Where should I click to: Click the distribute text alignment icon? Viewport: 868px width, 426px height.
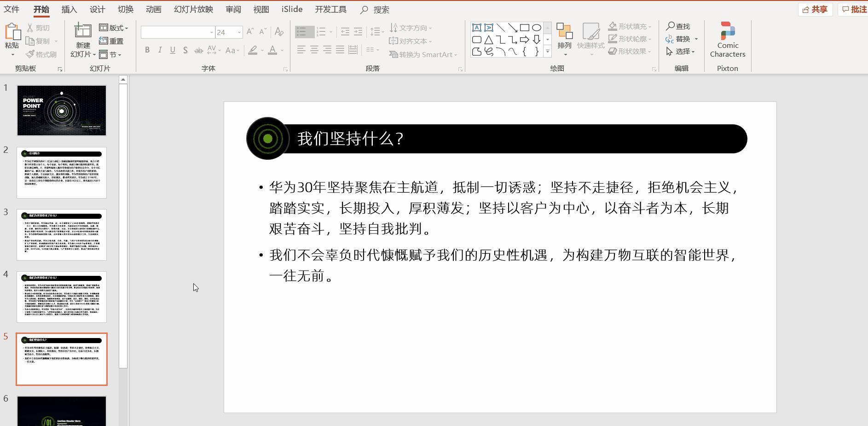353,50
